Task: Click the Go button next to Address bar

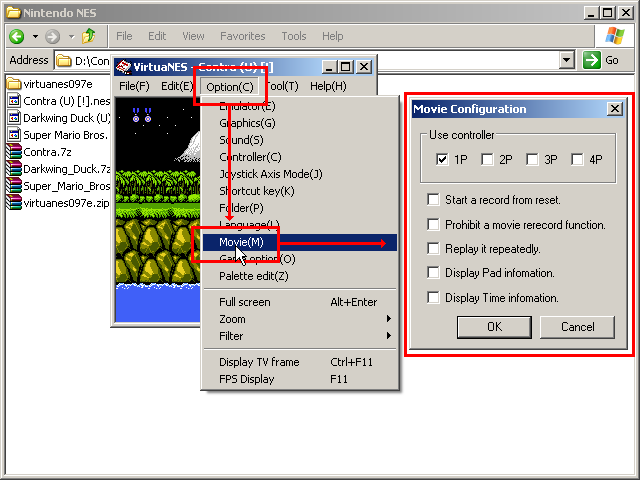Action: pyautogui.click(x=601, y=60)
